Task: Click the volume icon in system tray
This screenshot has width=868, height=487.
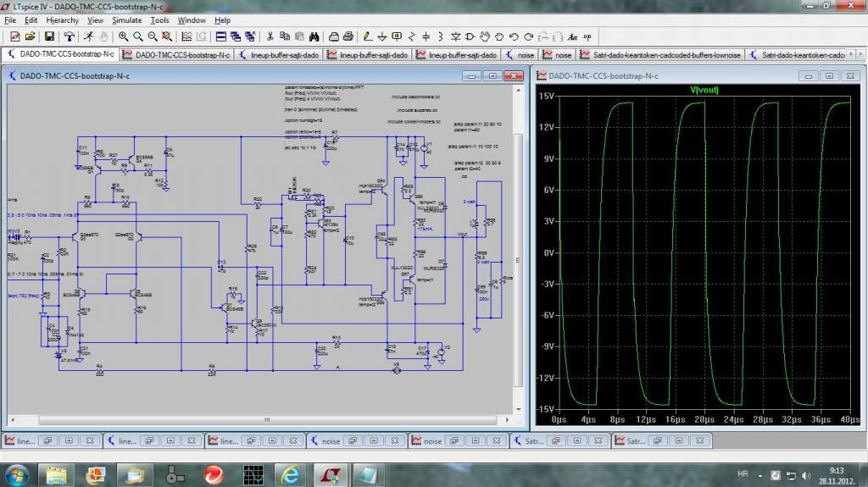Action: coord(807,475)
